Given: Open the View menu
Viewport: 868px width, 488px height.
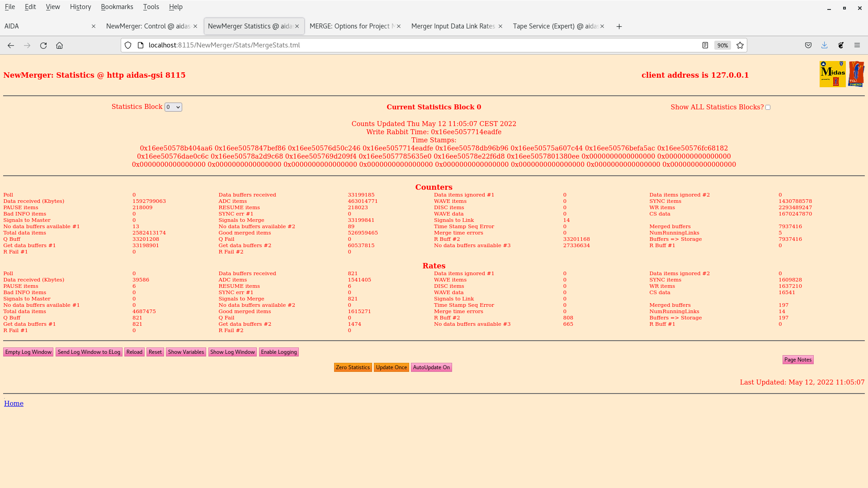Looking at the screenshot, I should pos(53,7).
